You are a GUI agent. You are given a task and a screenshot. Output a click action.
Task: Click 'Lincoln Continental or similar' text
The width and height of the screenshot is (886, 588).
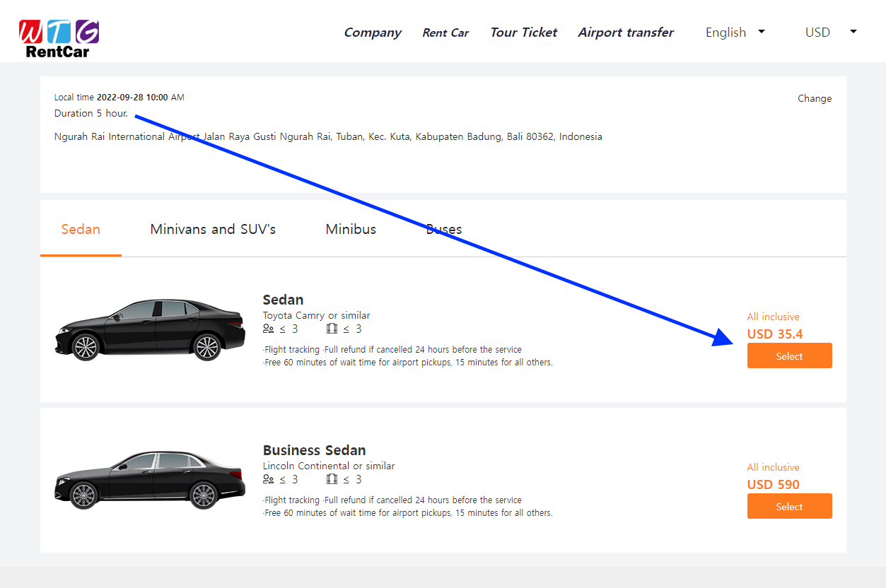pyautogui.click(x=329, y=466)
